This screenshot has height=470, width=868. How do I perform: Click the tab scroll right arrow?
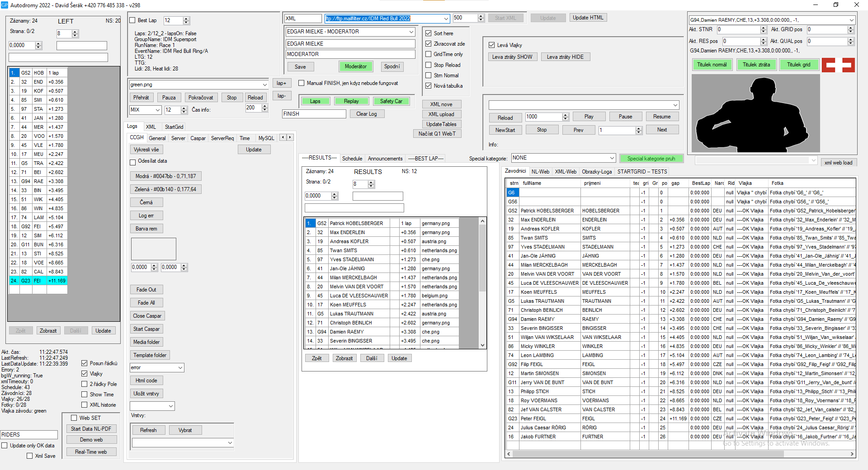tap(290, 137)
